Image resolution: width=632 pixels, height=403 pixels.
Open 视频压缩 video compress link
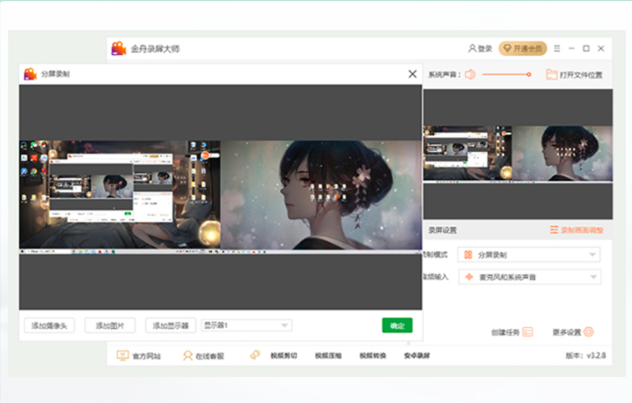point(328,355)
